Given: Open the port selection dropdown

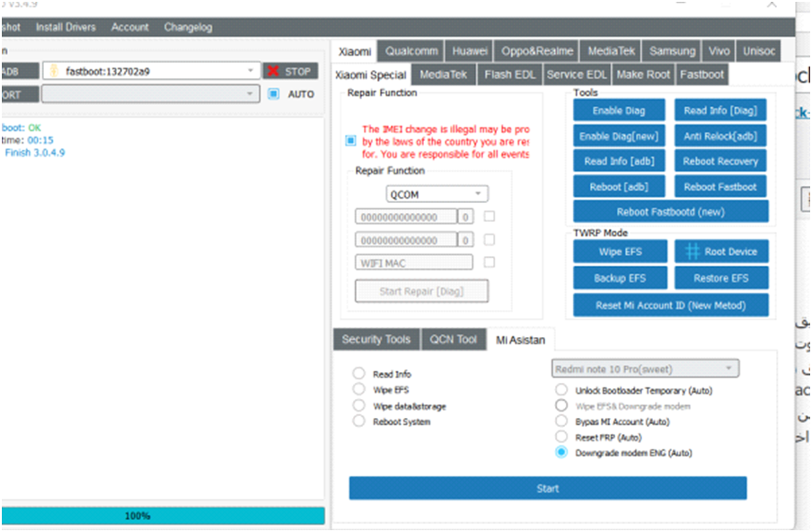Looking at the screenshot, I should click(151, 93).
